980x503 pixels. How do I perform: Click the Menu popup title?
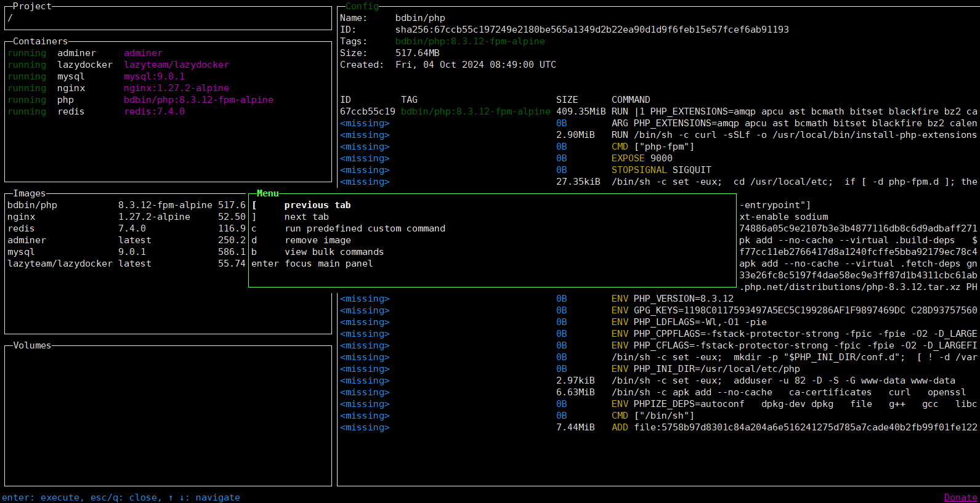pyautogui.click(x=267, y=193)
